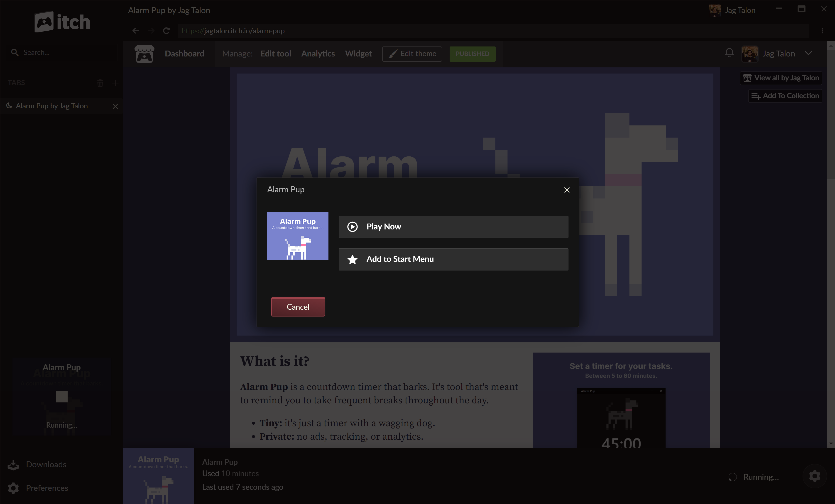Open the browser three-dot menu
This screenshot has height=504, width=835.
pos(822,31)
